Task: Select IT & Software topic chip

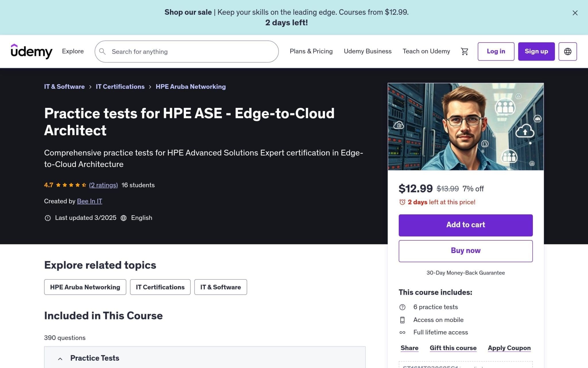Action: (x=220, y=287)
